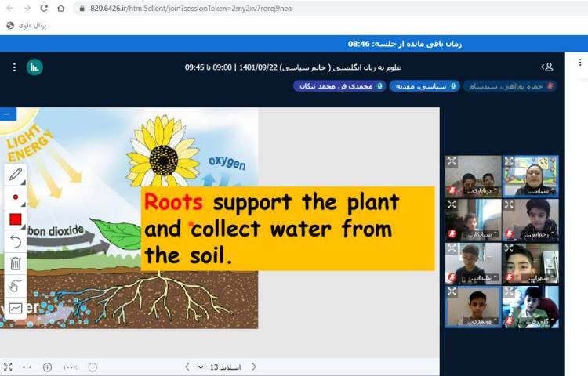Toggle multi-user whiteboard hand icon
Image resolution: width=588 pixels, height=376 pixels.
coord(16,285)
